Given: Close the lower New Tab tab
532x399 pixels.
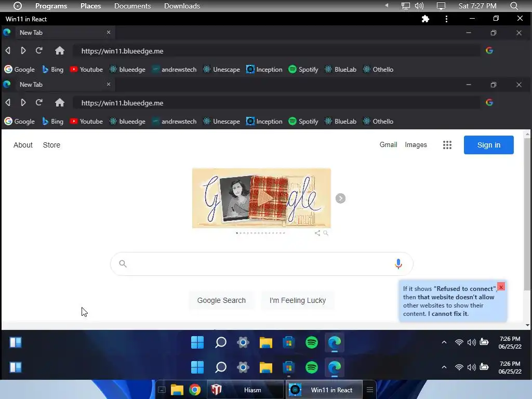Looking at the screenshot, I should point(109,84).
